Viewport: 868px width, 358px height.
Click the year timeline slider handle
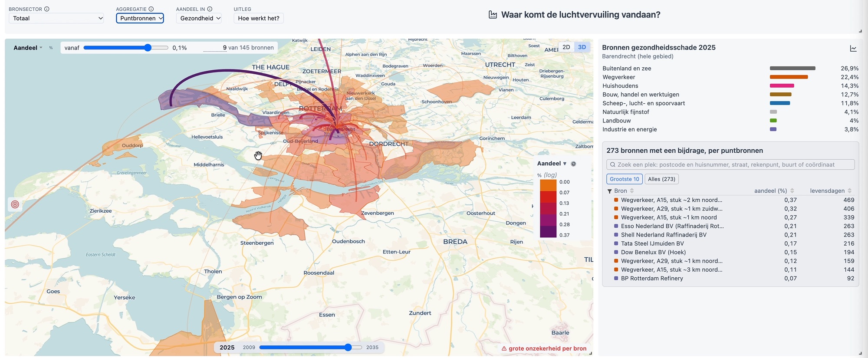coord(348,347)
